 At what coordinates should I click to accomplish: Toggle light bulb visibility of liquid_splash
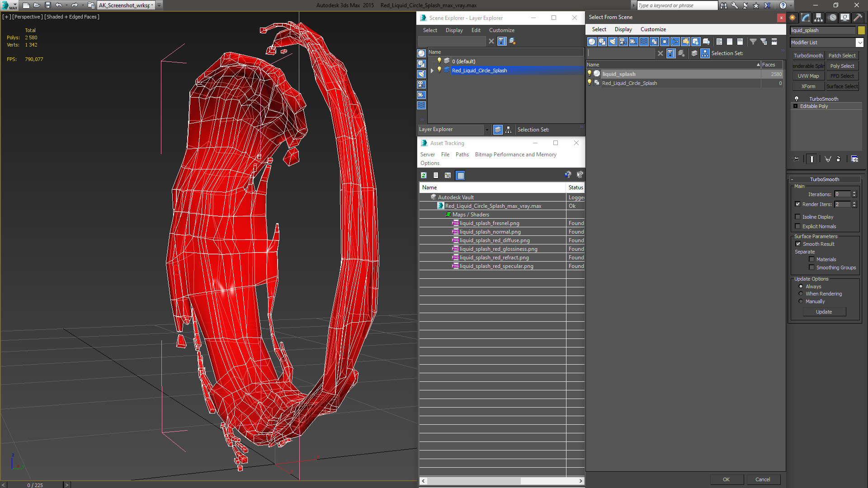click(x=590, y=74)
